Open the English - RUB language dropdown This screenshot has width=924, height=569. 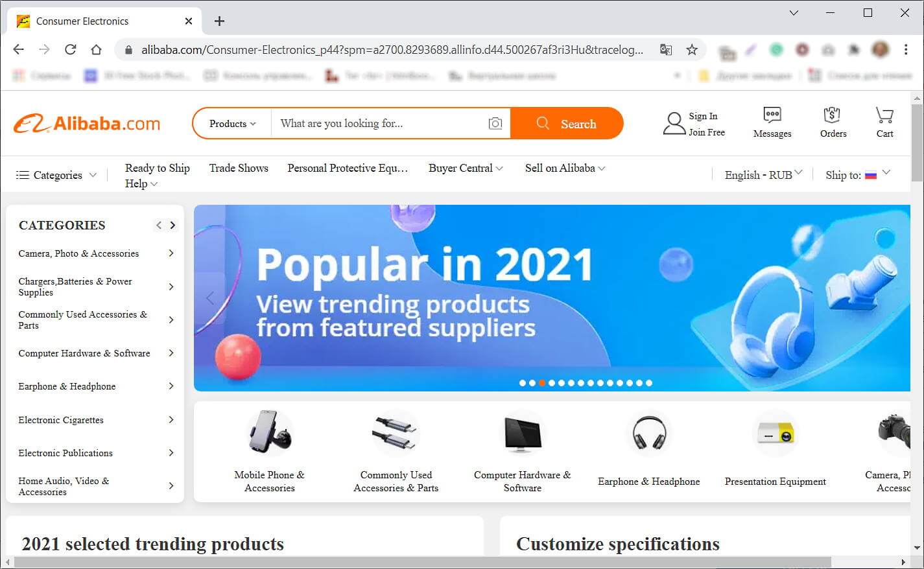763,175
